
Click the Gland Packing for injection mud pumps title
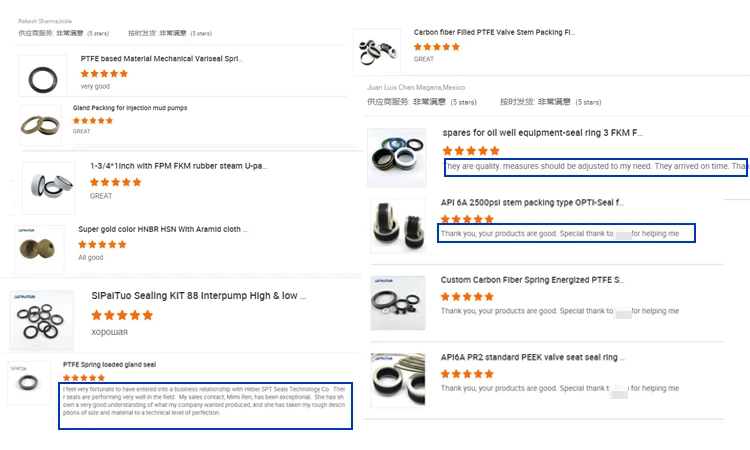[x=130, y=108]
